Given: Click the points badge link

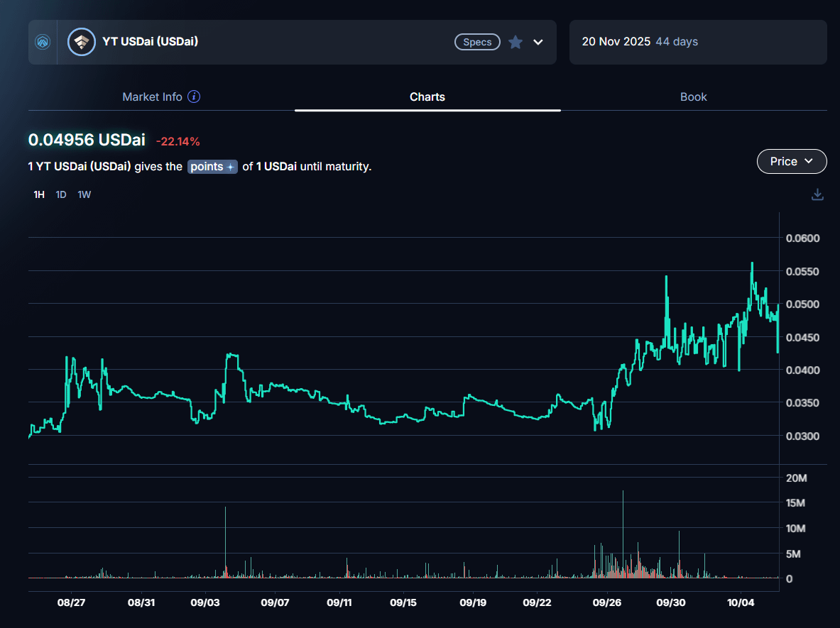Looking at the screenshot, I should point(212,167).
